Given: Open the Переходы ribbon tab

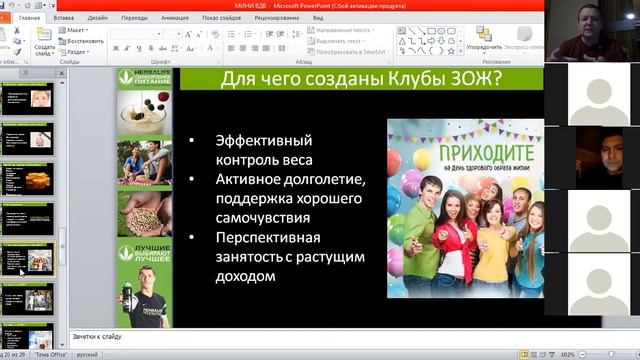Looking at the screenshot, I should pyautogui.click(x=134, y=18).
